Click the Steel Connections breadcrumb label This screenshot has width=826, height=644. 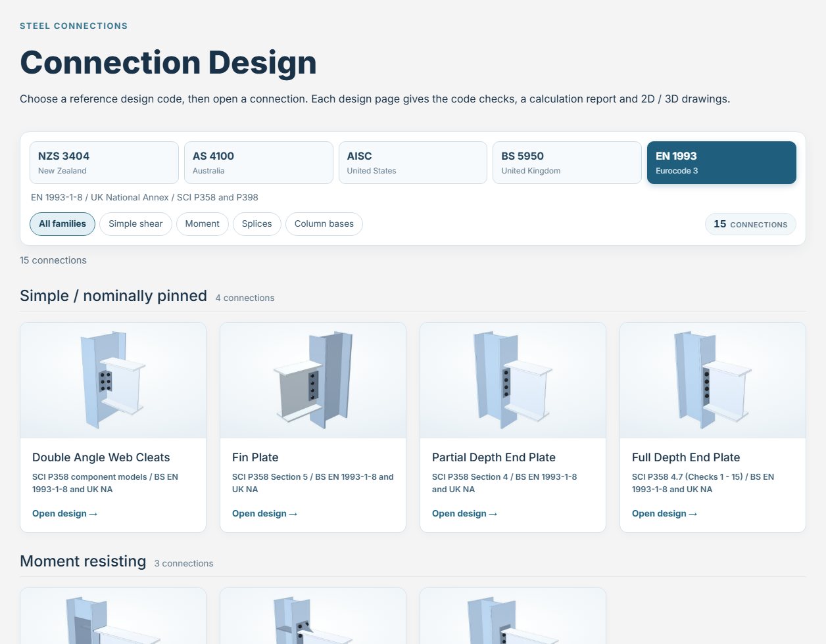click(74, 26)
